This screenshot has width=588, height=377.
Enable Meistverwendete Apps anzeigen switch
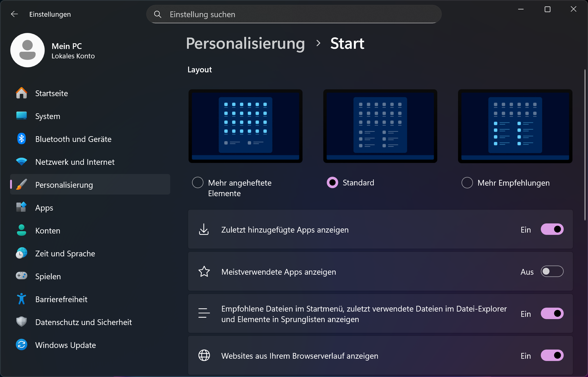click(x=552, y=271)
